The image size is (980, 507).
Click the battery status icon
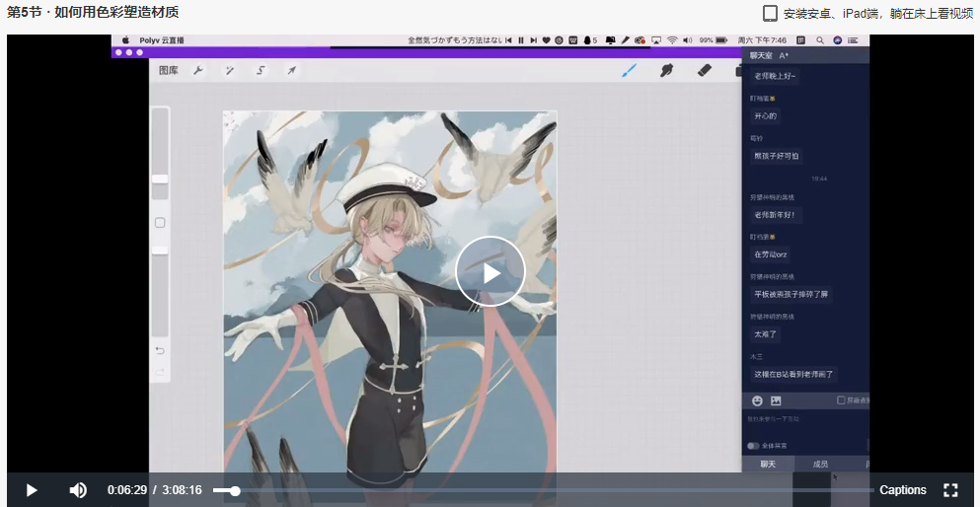pos(721,40)
